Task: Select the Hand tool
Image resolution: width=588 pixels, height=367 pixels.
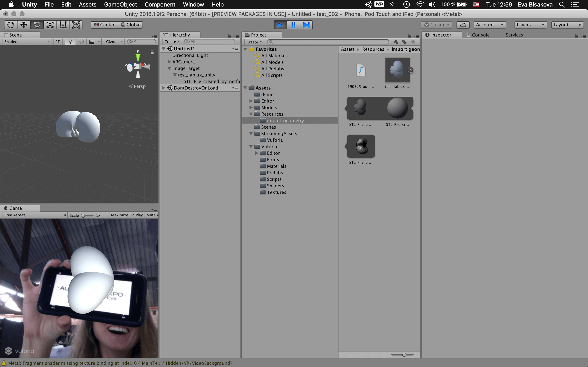Action: pyautogui.click(x=11, y=25)
